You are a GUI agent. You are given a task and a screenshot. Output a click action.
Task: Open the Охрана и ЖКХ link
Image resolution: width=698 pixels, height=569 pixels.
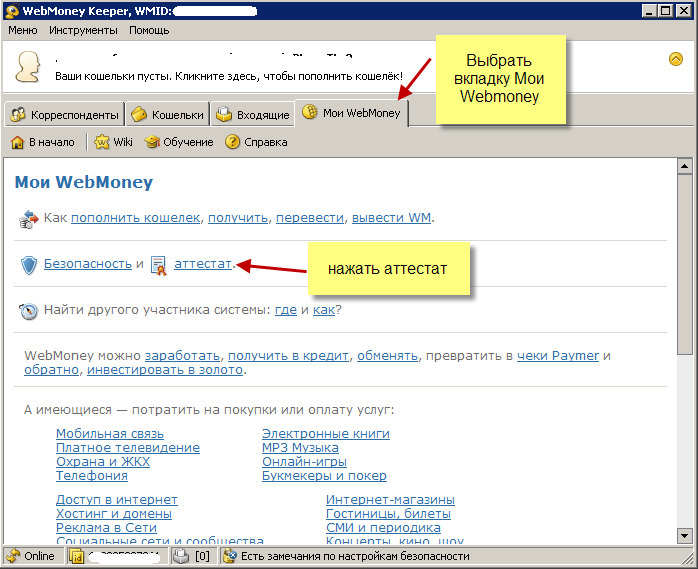103,462
